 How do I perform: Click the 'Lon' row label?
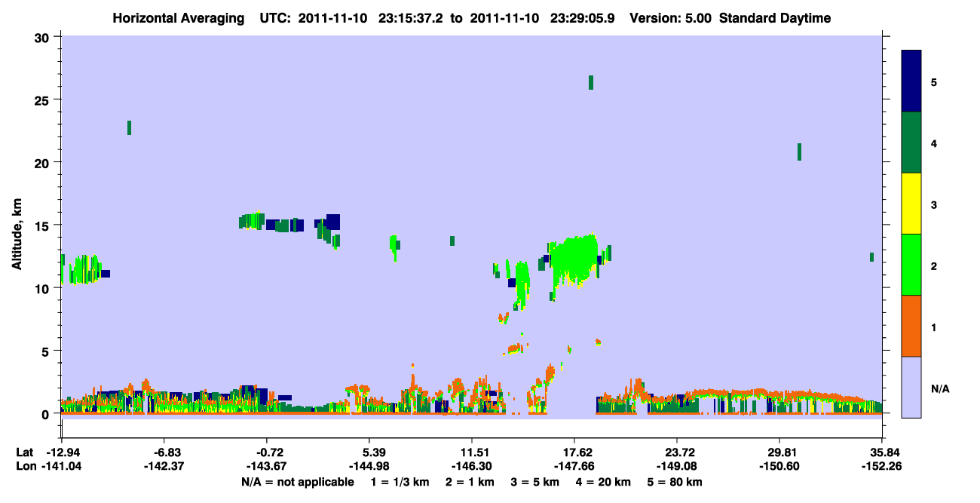(x=26, y=466)
